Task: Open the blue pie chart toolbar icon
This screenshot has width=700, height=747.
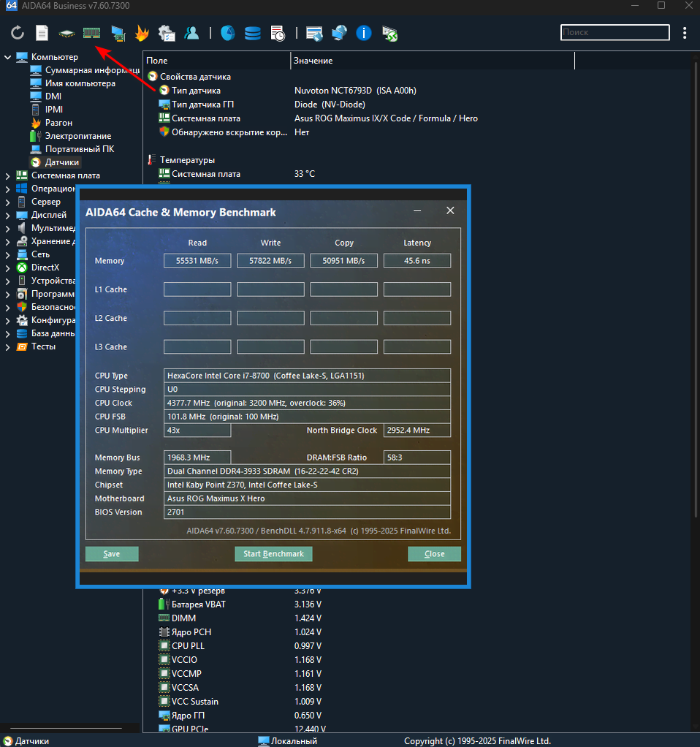Action: click(x=228, y=33)
